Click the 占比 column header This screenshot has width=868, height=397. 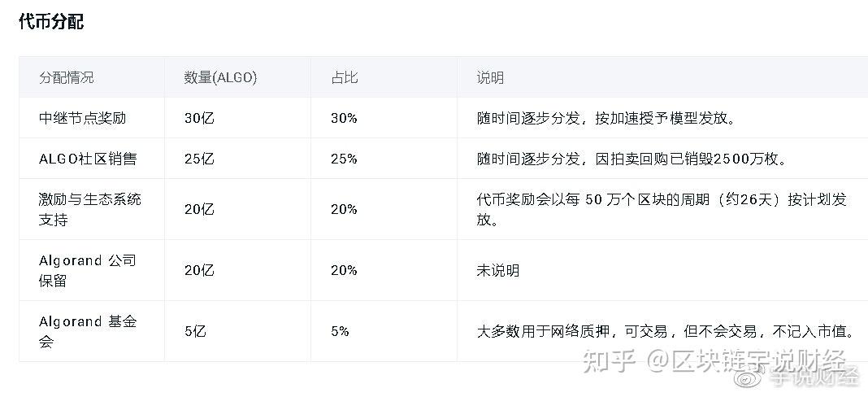(344, 77)
